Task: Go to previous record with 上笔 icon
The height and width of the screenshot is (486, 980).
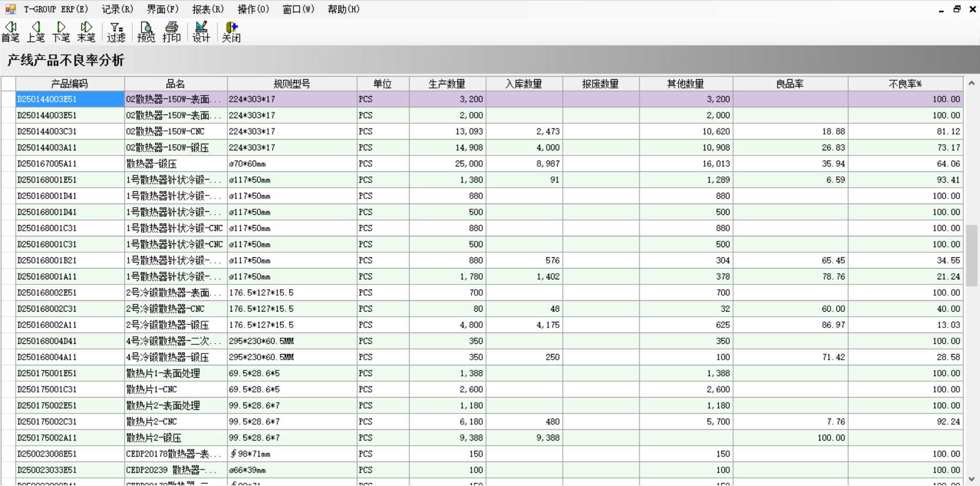Action: click(x=36, y=32)
